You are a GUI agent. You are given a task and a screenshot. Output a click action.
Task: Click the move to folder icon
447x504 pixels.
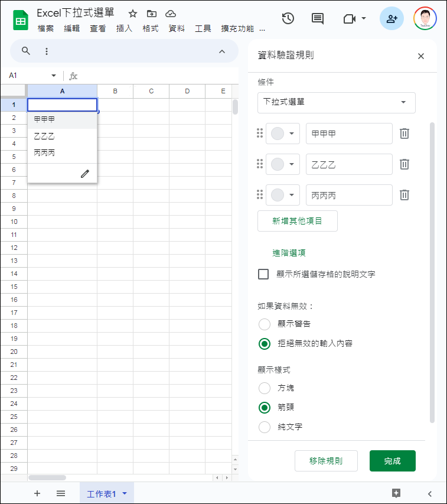point(152,14)
